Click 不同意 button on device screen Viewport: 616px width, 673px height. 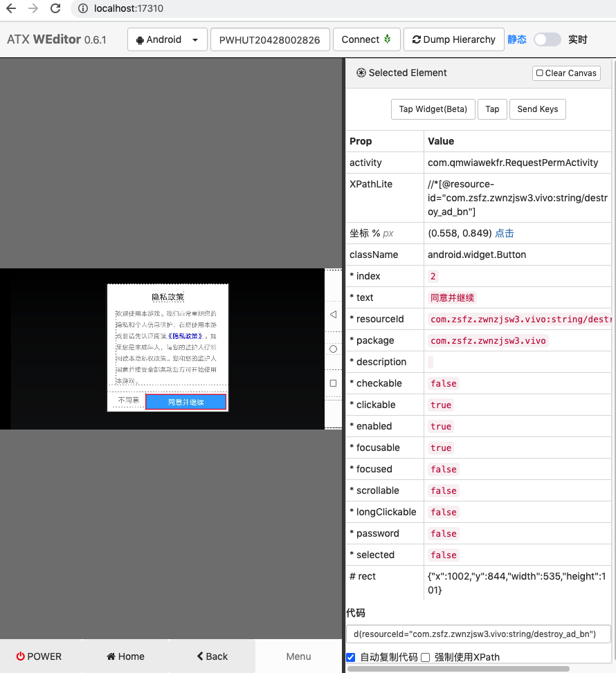coord(128,400)
